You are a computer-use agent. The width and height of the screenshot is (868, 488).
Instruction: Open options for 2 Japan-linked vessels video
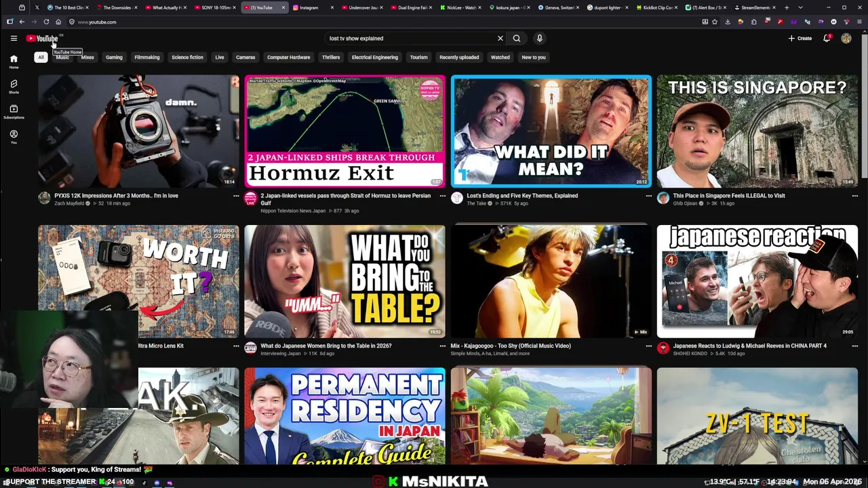pos(442,196)
